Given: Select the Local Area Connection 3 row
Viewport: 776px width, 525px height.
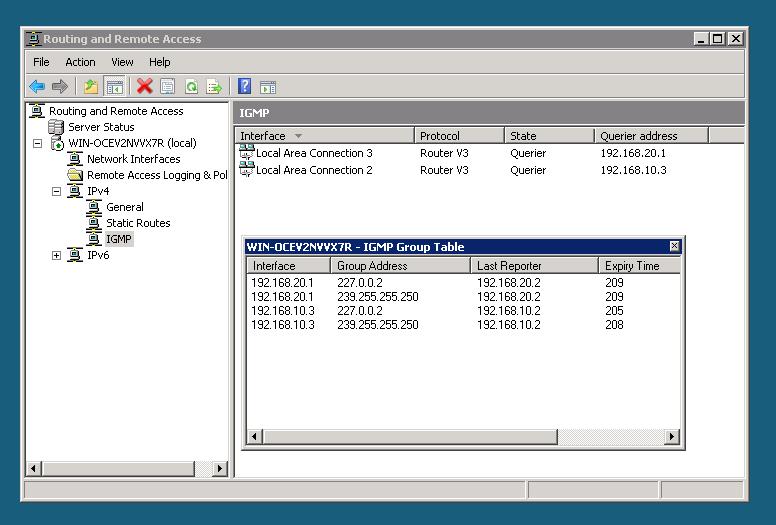Looking at the screenshot, I should 490,153.
